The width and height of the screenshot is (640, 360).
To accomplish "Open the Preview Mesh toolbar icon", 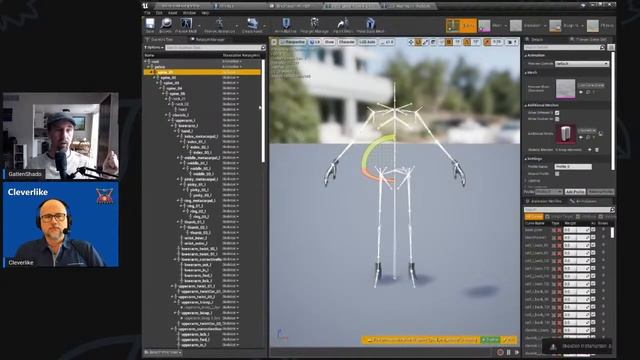I will pyautogui.click(x=186, y=24).
